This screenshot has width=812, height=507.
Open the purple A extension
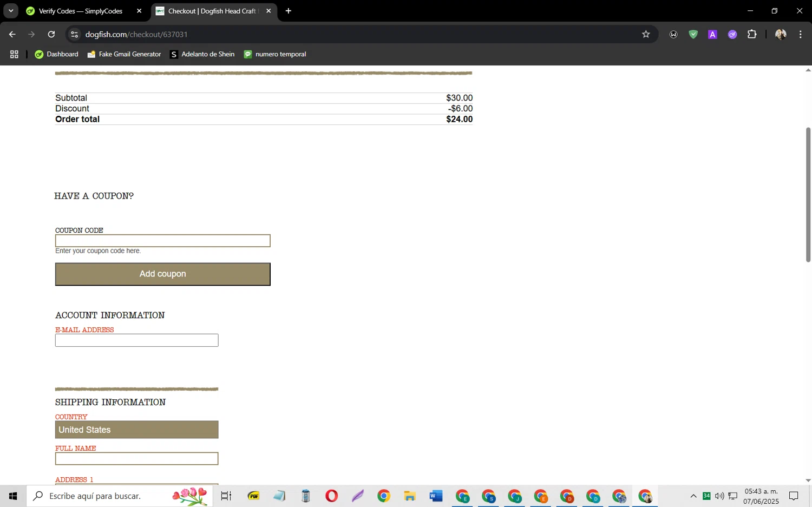(712, 34)
